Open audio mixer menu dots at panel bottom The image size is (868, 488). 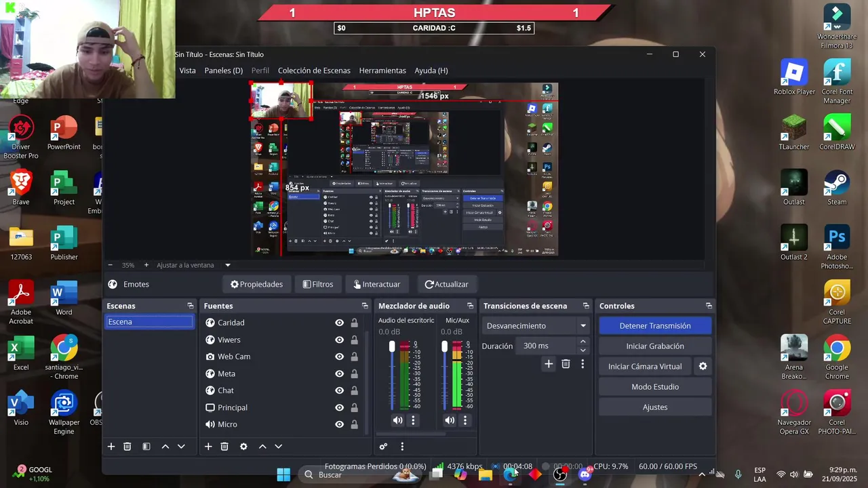click(402, 447)
